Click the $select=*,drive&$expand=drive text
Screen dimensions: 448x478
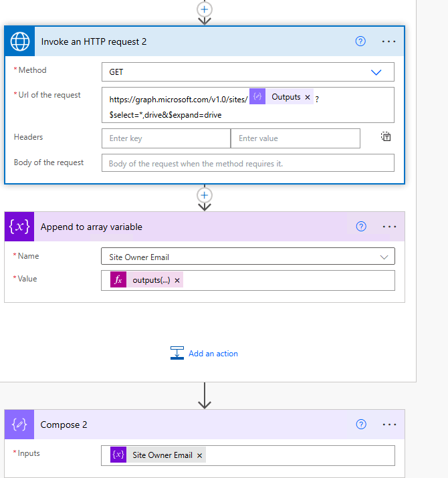[165, 115]
